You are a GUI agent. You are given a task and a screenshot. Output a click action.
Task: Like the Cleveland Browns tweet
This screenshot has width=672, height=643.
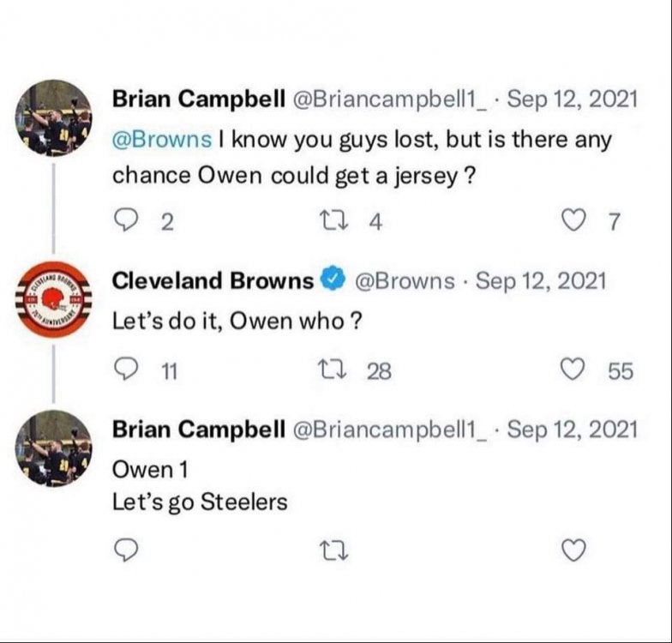click(576, 370)
